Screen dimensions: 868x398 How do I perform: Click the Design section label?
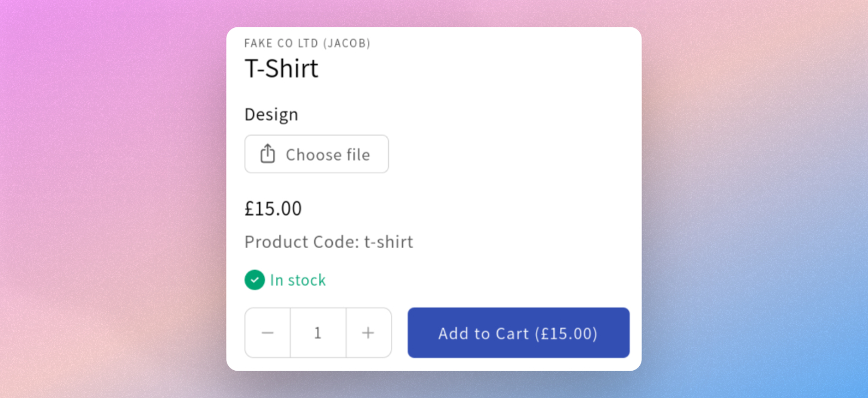coord(271,114)
